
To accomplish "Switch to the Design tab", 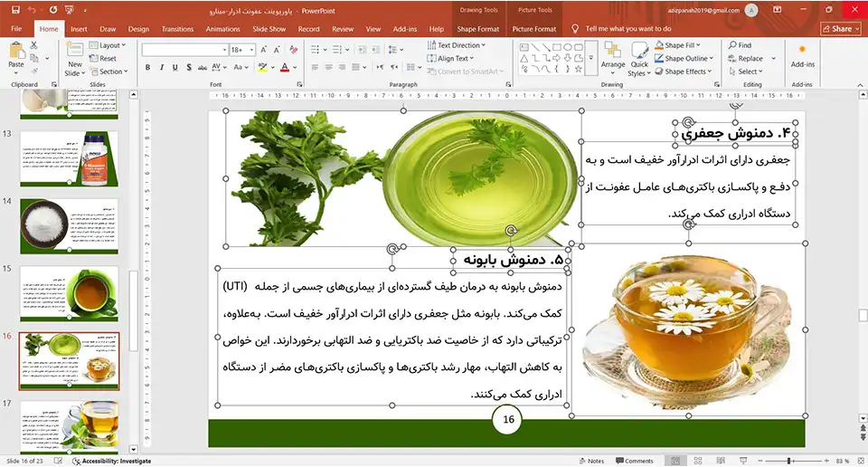I will tap(138, 29).
